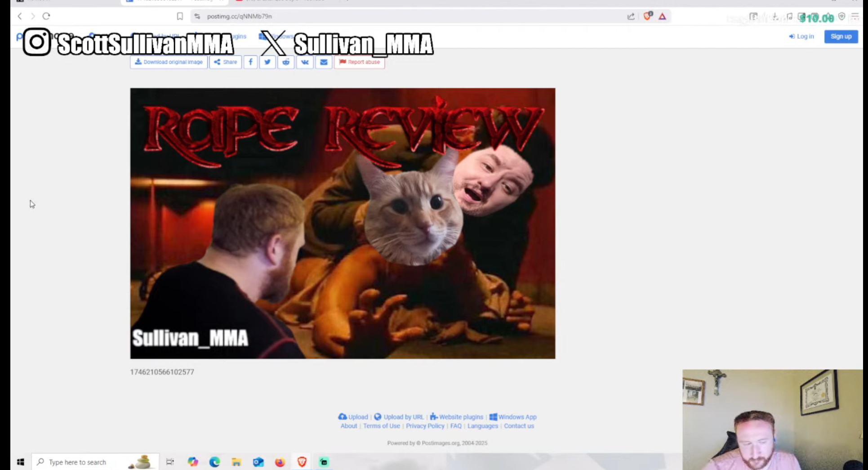Bookmark this page icon
This screenshot has width=868, height=470.
tap(180, 16)
